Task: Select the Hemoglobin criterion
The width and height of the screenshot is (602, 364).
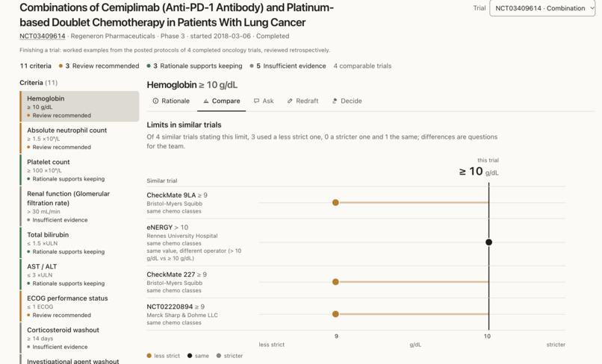Action: tap(79, 106)
